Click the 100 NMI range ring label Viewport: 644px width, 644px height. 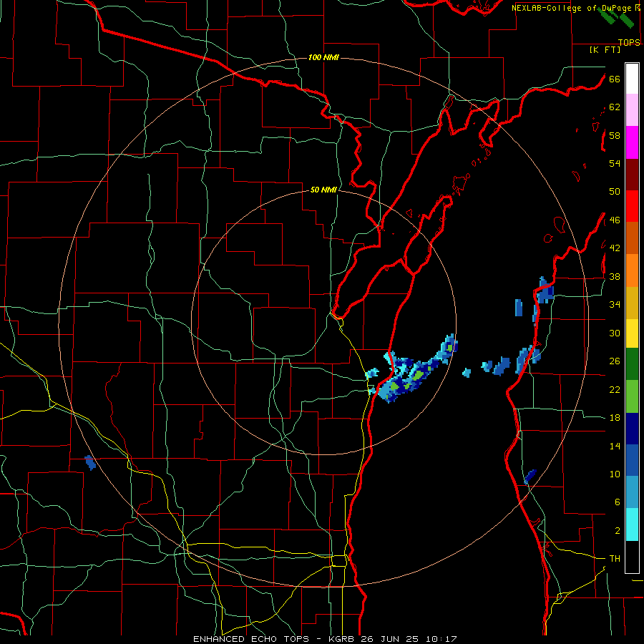coord(323,57)
